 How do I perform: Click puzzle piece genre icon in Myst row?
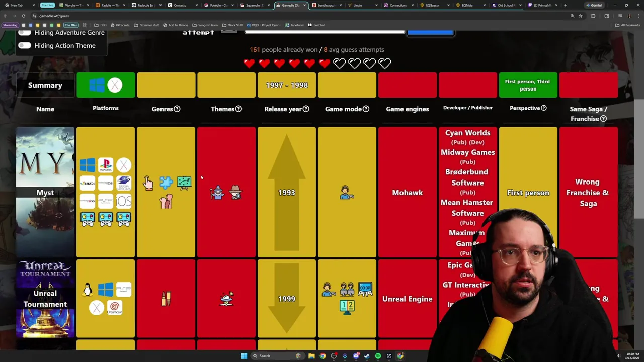(x=166, y=183)
